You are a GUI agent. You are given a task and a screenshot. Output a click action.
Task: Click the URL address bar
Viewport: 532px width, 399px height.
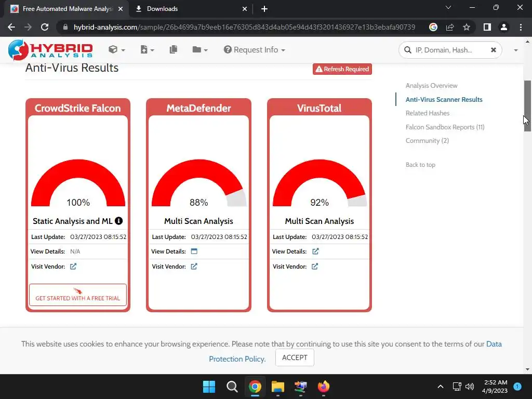tap(244, 27)
